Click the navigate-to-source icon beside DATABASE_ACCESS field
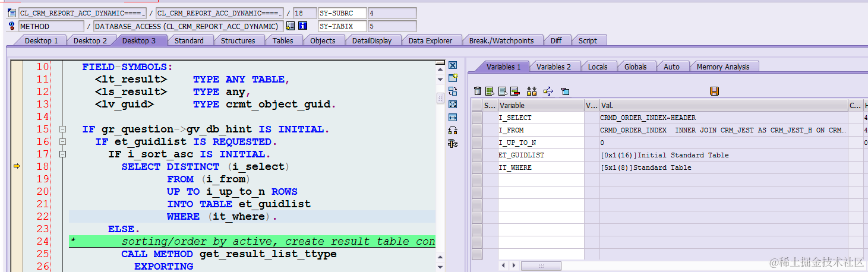Viewport: 868px width, 272px height. (x=290, y=26)
